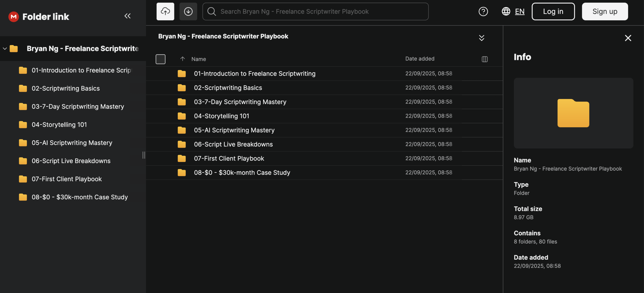Collapse the Bryan Ng root folder tree
Image resolution: width=644 pixels, height=293 pixels.
coord(5,48)
